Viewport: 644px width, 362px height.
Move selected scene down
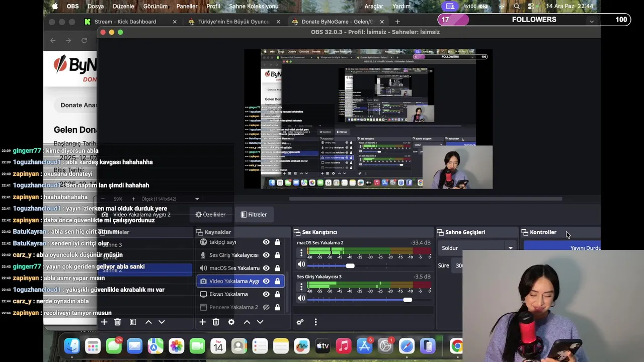(x=162, y=322)
